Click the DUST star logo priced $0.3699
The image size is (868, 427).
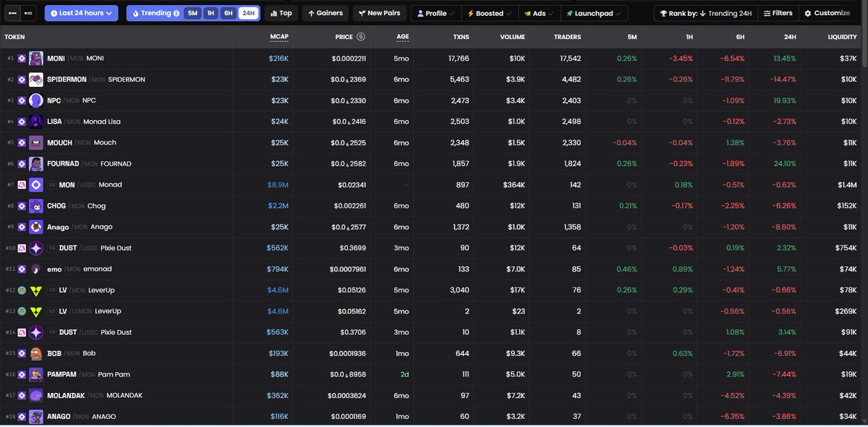point(36,248)
